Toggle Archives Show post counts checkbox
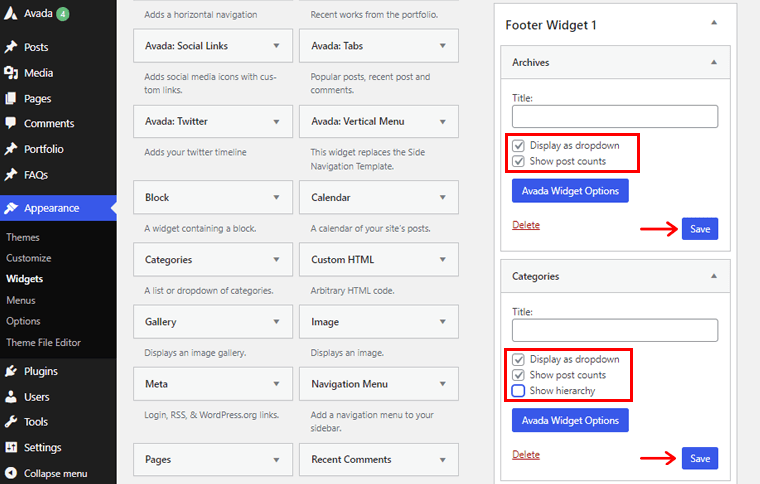This screenshot has height=484, width=760. [x=518, y=161]
